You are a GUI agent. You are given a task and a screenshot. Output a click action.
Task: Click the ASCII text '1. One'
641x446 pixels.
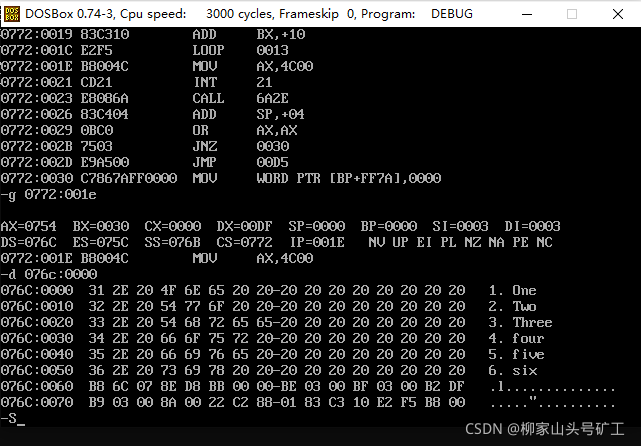[x=513, y=290]
